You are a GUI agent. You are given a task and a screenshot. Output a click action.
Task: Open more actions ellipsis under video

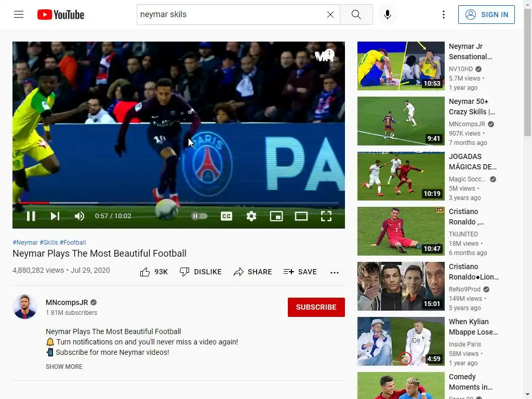pos(335,272)
